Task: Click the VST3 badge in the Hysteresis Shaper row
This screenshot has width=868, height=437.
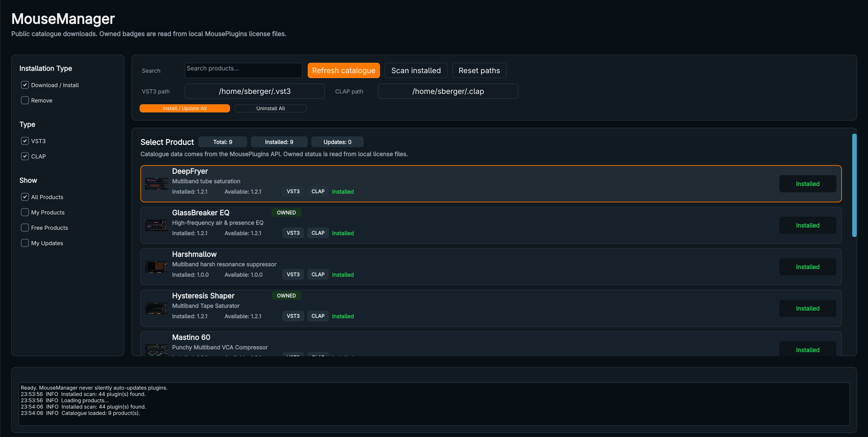Action: (x=293, y=316)
